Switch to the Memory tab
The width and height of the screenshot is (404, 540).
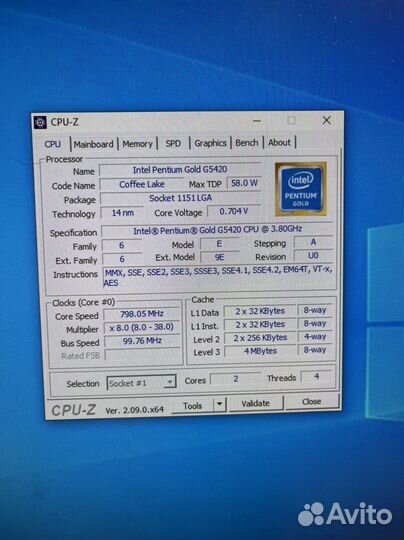pyautogui.click(x=137, y=144)
